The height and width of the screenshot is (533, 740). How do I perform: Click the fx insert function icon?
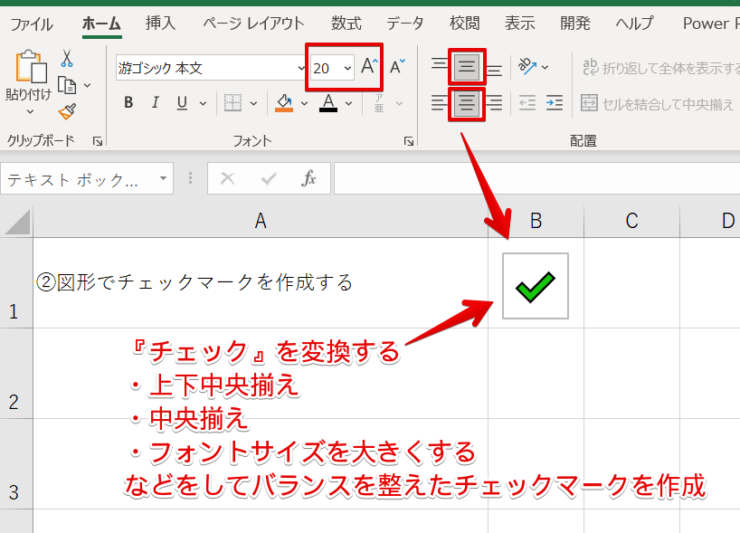coord(309,178)
